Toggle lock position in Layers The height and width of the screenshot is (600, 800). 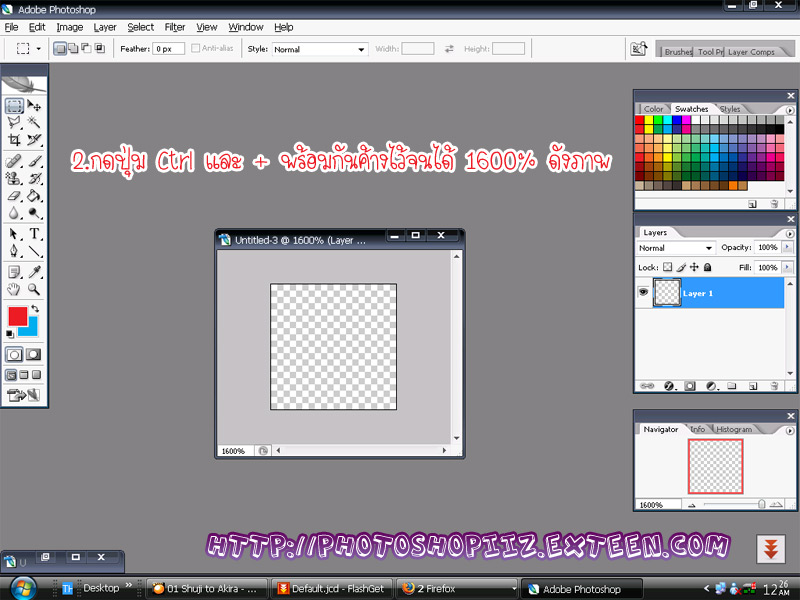[694, 267]
